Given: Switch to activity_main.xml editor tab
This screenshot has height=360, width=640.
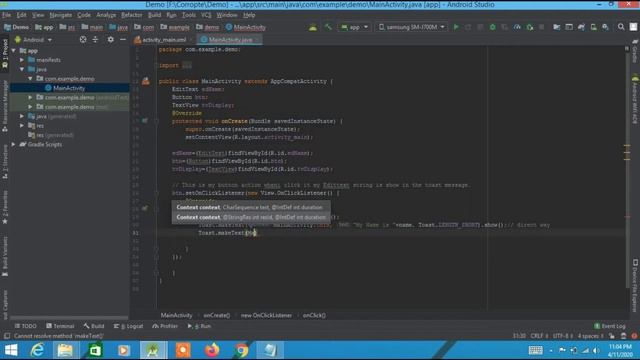Looking at the screenshot, I should [x=163, y=40].
